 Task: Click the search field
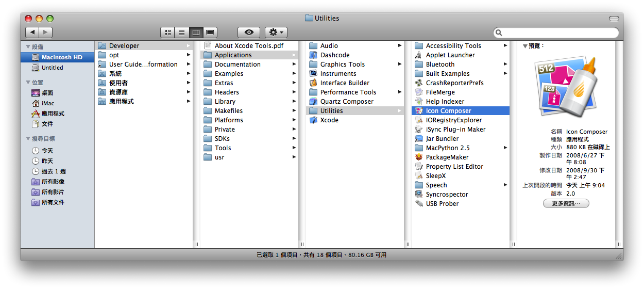[556, 33]
